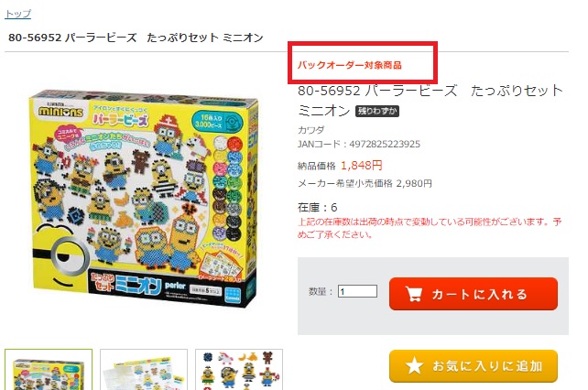
Task: Click the large Minions Perler Beads product image
Action: point(144,198)
